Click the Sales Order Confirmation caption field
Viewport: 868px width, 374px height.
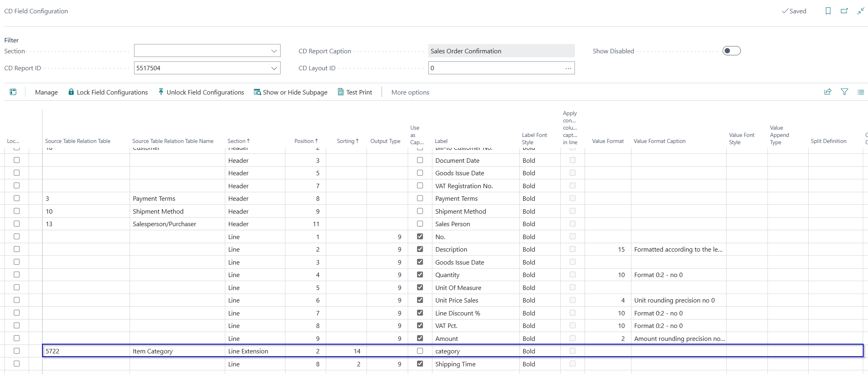(x=501, y=51)
